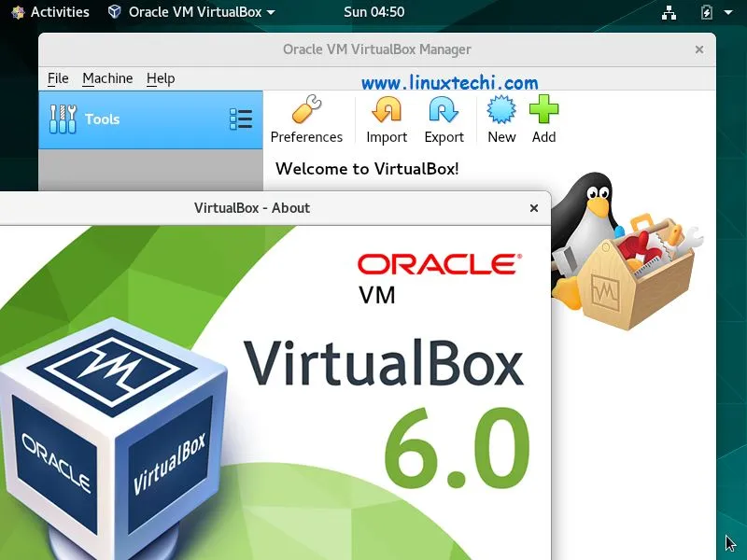
Task: Open the Oracle VM VirtualBox app menu
Action: pyautogui.click(x=190, y=12)
